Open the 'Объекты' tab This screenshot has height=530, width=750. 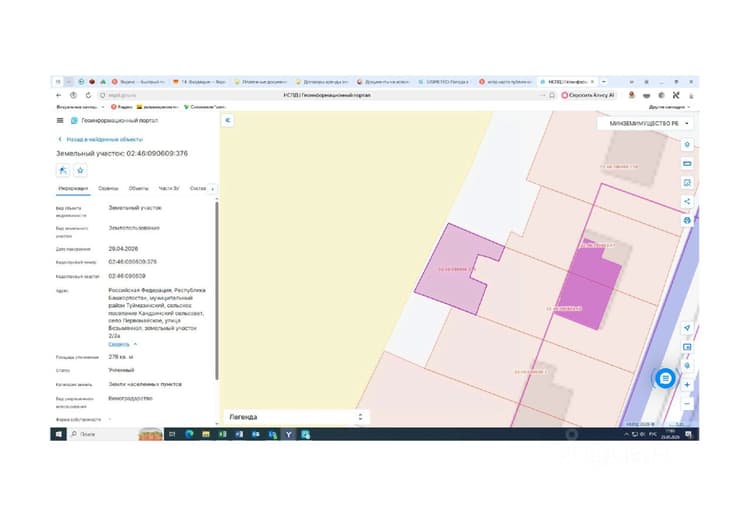click(139, 188)
